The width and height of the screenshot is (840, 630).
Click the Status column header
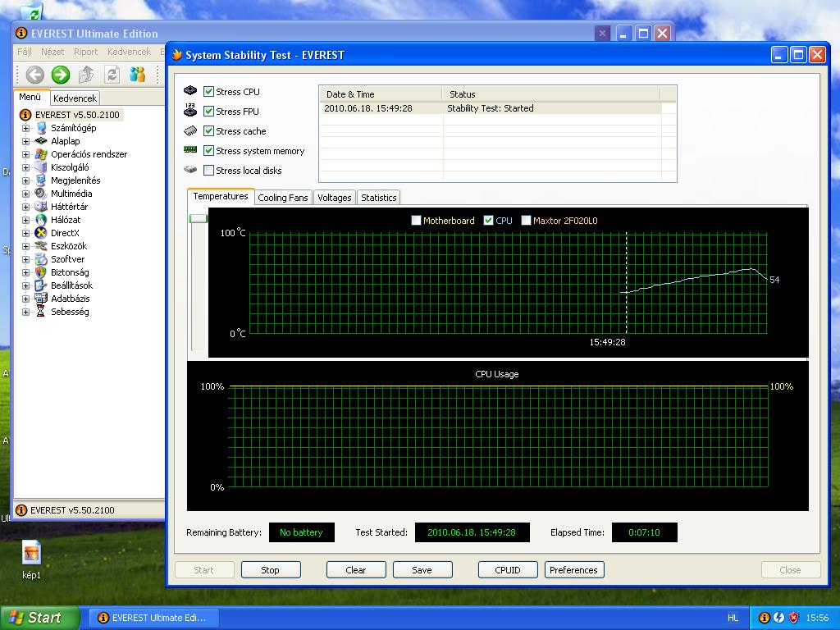[552, 94]
